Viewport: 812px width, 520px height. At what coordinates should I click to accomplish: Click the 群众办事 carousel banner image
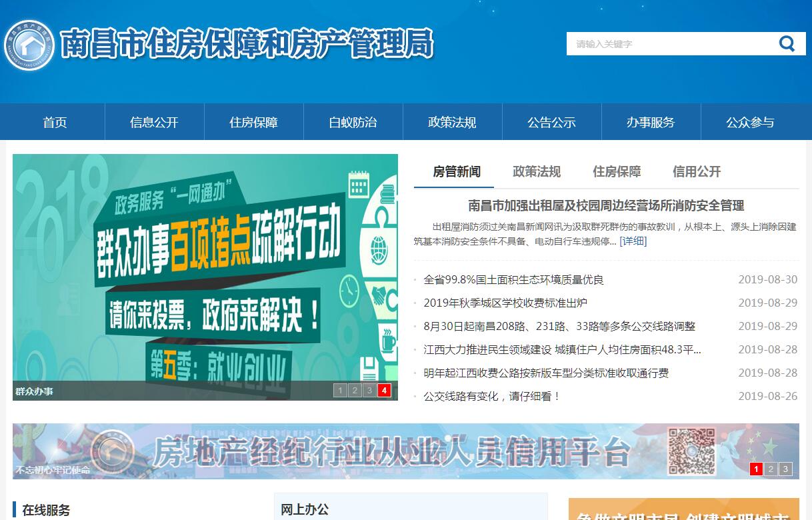tap(205, 267)
